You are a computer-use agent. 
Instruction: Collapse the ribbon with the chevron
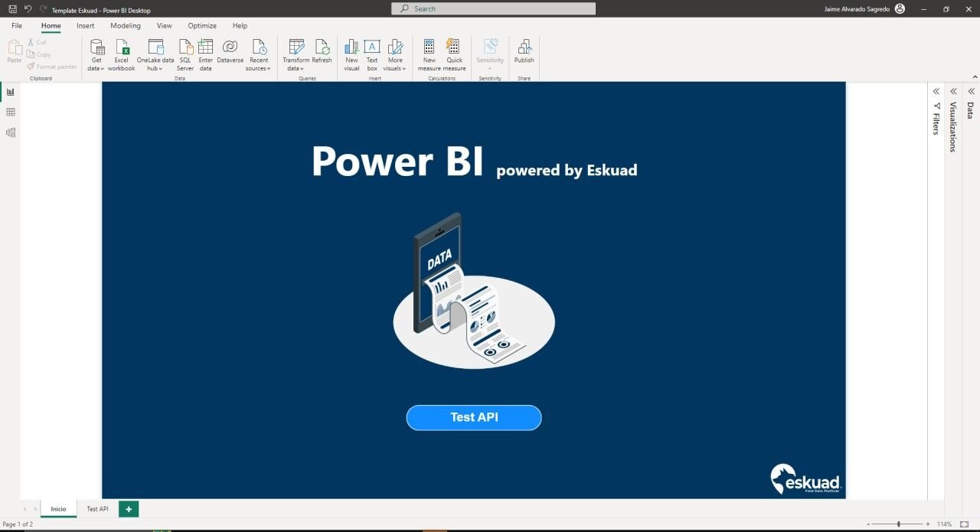pyautogui.click(x=974, y=77)
